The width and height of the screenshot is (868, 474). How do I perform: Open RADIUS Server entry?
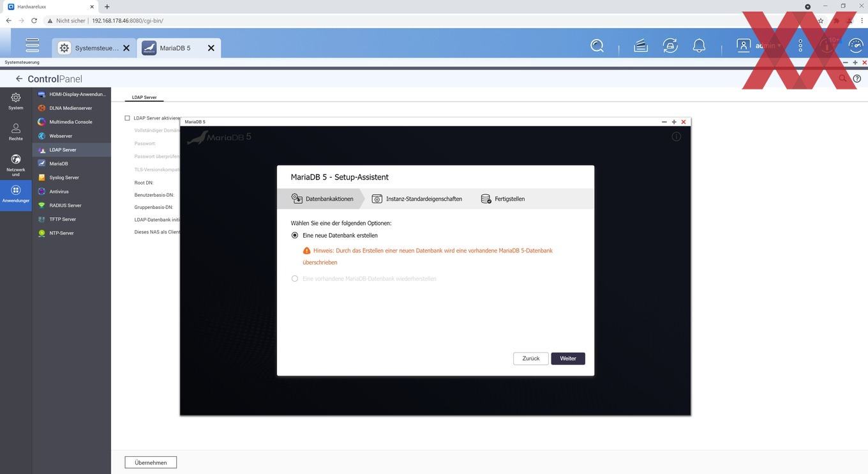pos(71,205)
